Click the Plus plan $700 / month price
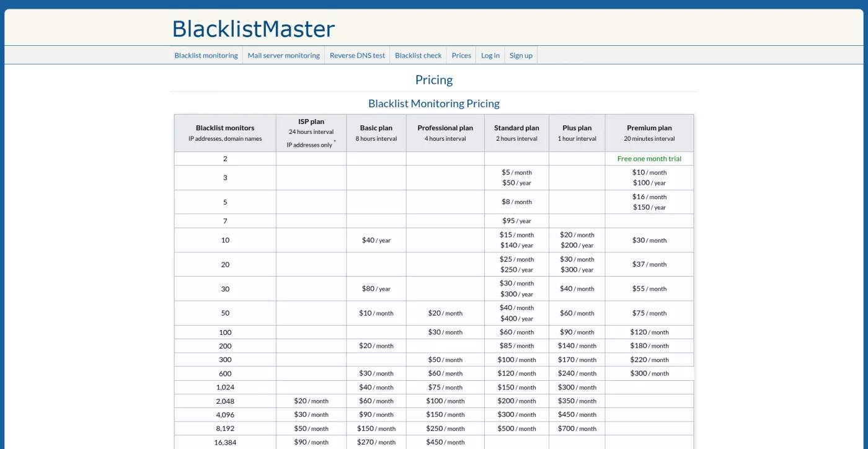868x449 pixels. point(577,429)
